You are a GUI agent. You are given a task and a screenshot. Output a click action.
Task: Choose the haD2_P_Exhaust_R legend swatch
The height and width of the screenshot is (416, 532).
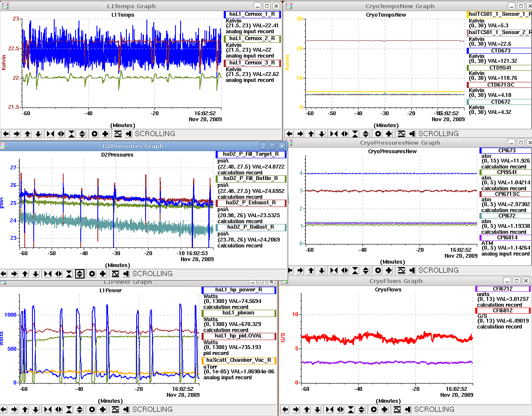tap(251, 203)
